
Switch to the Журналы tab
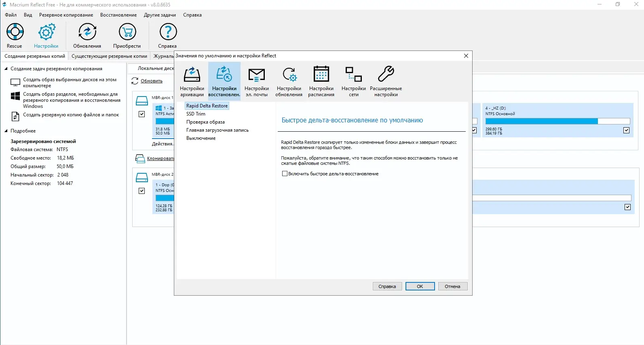click(163, 56)
